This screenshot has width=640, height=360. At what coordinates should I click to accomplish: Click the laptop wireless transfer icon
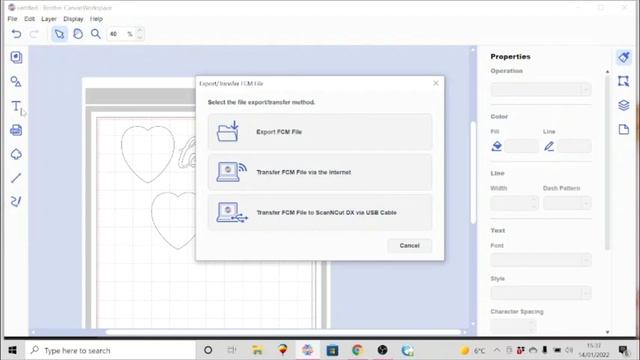pyautogui.click(x=231, y=172)
